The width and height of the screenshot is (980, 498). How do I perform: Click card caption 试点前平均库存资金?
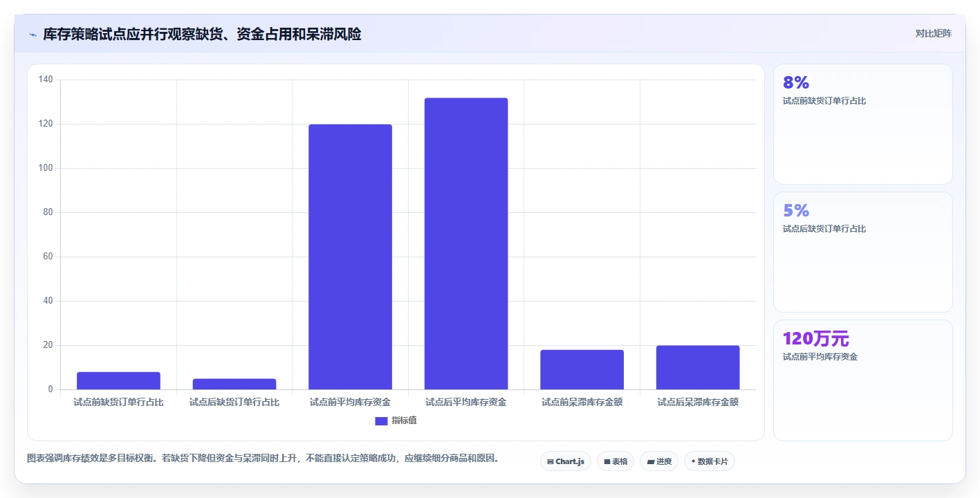[820, 357]
